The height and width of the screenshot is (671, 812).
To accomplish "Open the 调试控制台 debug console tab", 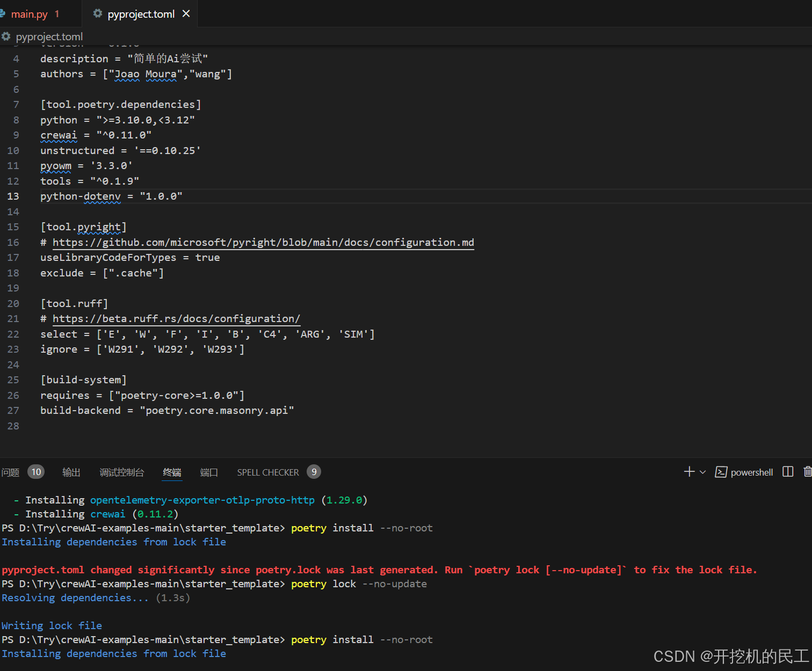I will click(x=122, y=472).
